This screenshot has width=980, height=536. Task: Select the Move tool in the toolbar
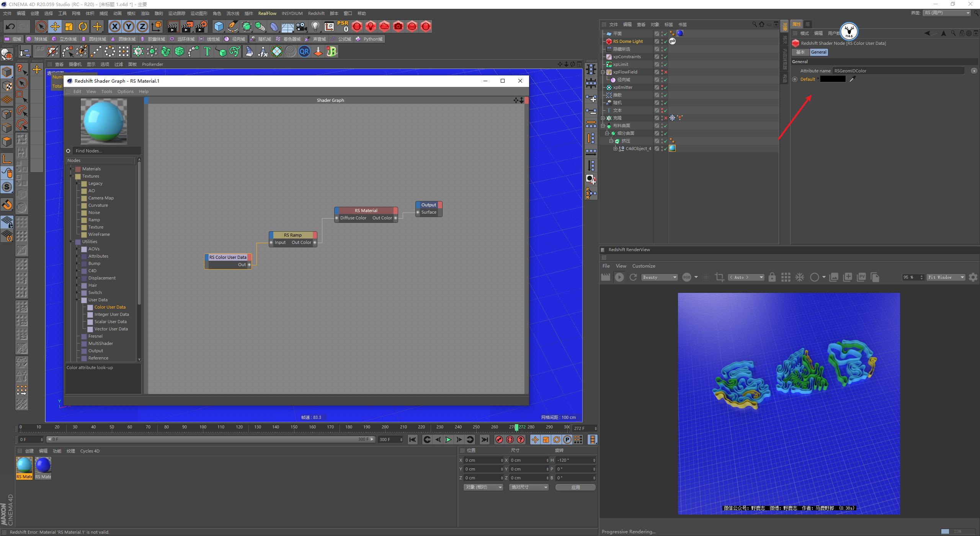tap(55, 26)
